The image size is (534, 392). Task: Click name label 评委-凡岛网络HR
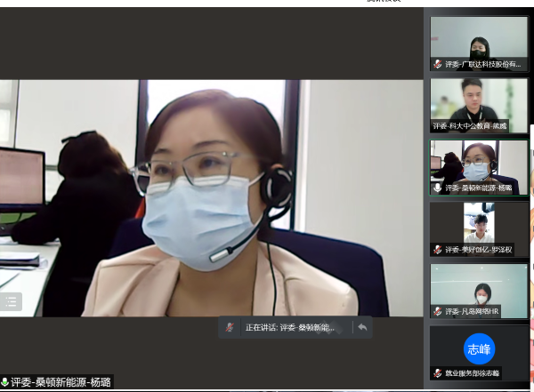click(x=472, y=311)
